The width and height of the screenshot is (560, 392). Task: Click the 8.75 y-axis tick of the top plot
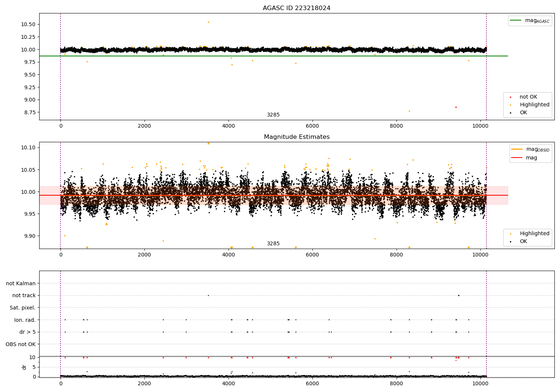click(30, 112)
